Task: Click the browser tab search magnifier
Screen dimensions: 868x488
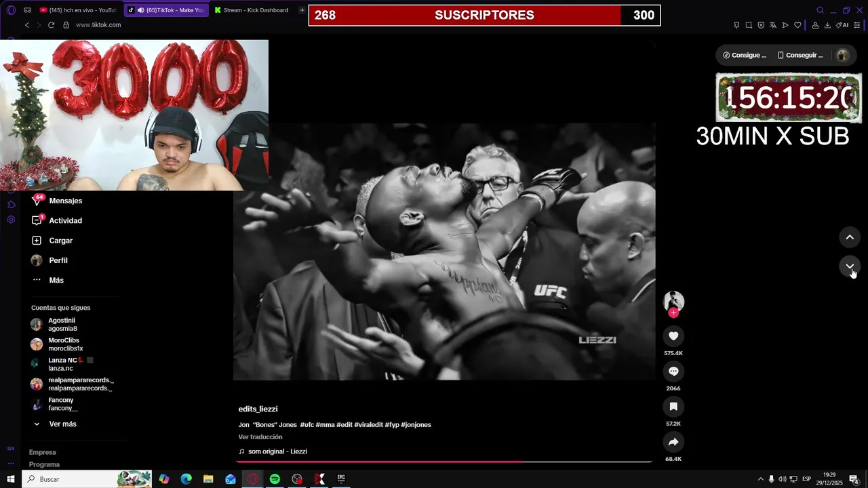Action: pos(820,10)
